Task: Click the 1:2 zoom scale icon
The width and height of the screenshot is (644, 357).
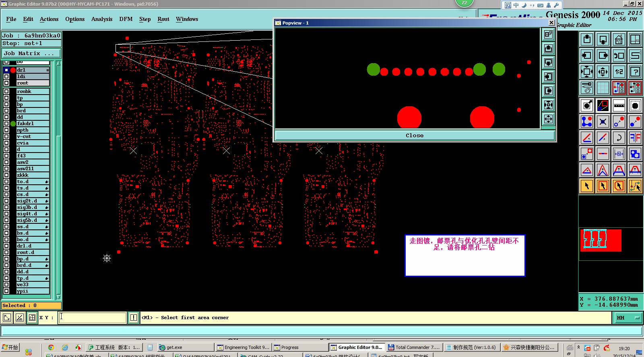Action: 619,72
